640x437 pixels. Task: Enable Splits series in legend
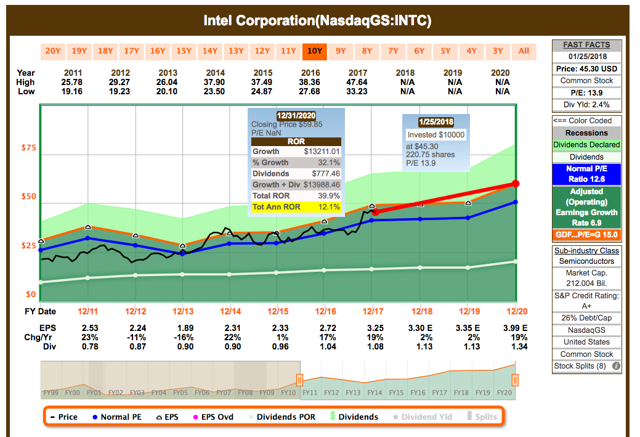point(482,417)
